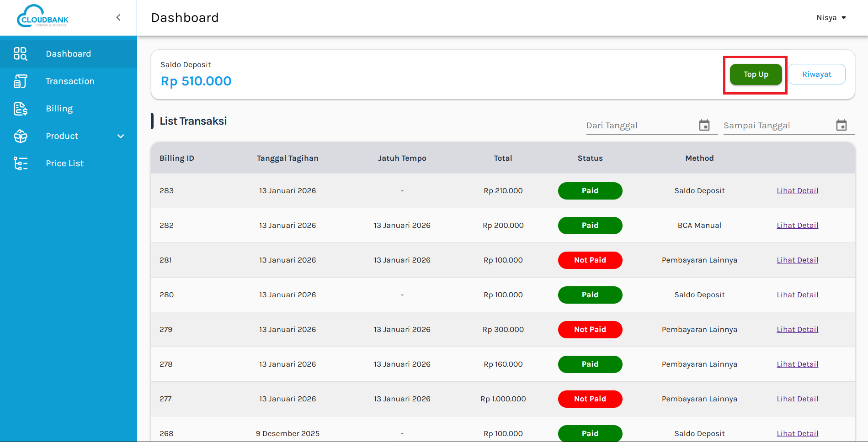
Task: Open calendar picker for Dari Tanggal
Action: click(x=704, y=125)
